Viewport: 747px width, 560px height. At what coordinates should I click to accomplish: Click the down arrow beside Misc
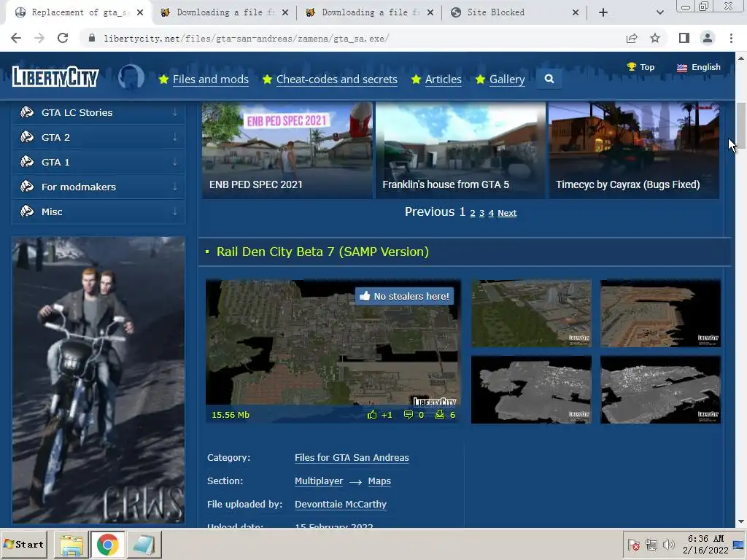175,211
